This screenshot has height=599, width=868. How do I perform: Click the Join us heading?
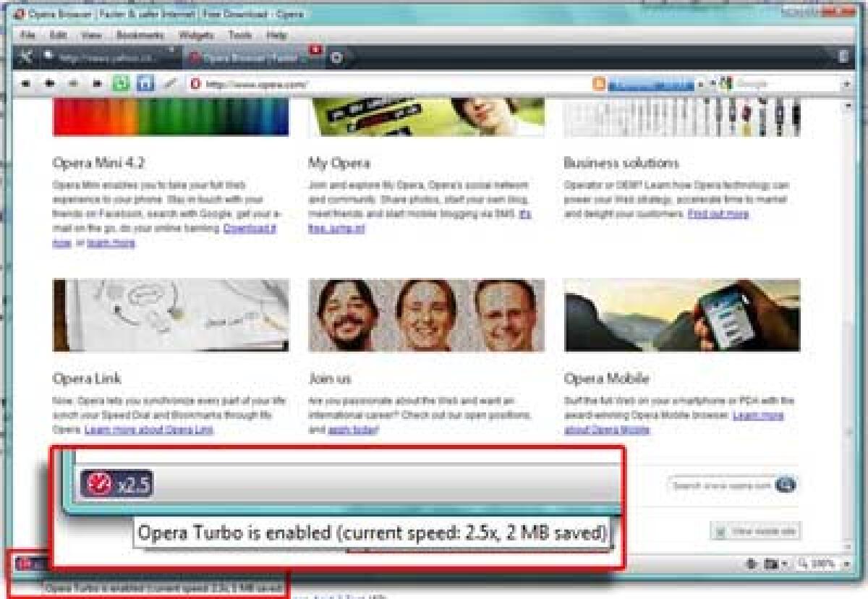(329, 378)
